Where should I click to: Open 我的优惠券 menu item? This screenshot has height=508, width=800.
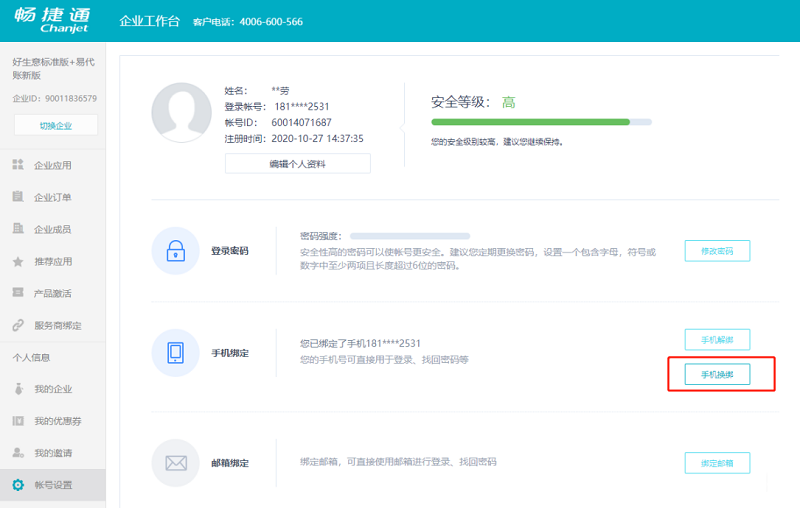[x=53, y=421]
